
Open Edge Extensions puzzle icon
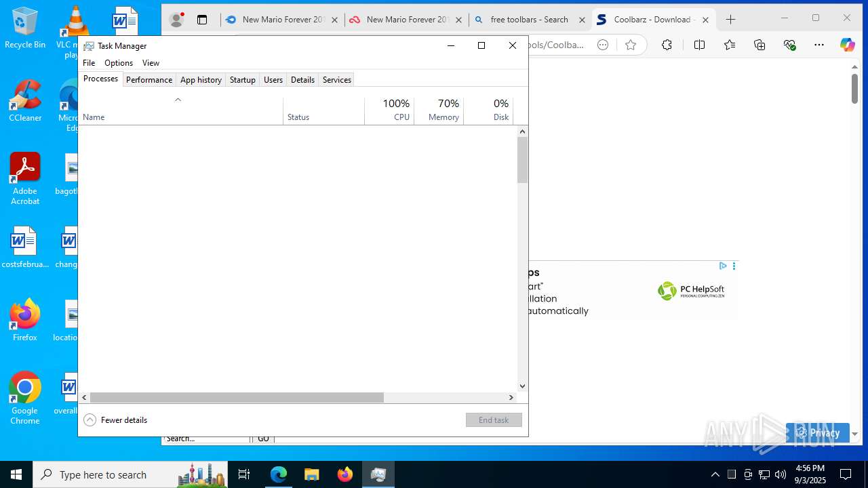click(667, 45)
